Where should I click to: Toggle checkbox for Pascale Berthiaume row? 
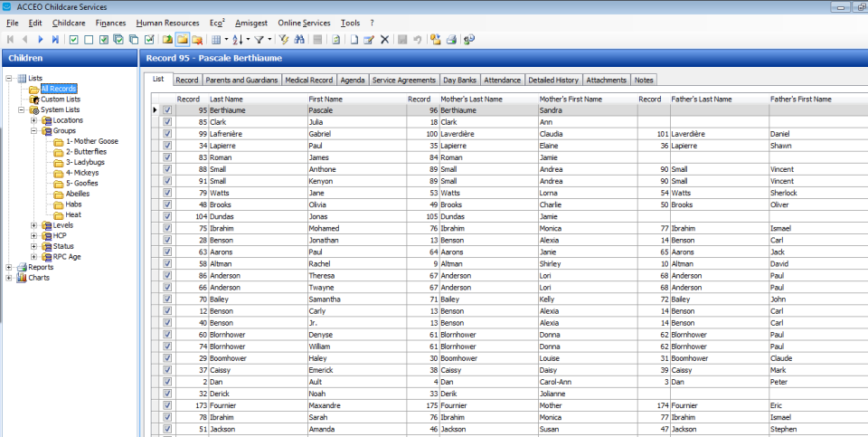pyautogui.click(x=167, y=110)
